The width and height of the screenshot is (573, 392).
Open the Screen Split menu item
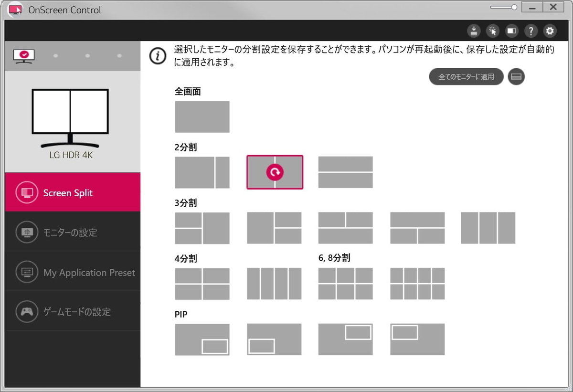click(x=73, y=192)
